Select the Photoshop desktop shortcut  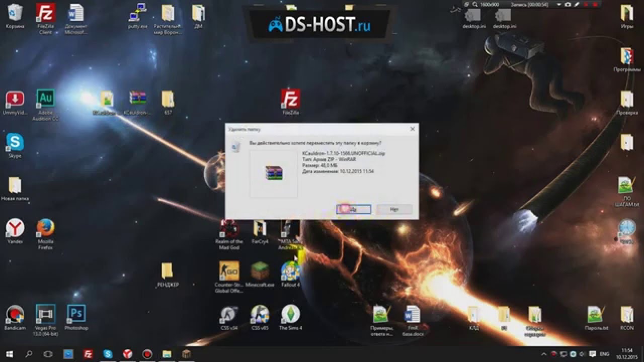[76, 318]
